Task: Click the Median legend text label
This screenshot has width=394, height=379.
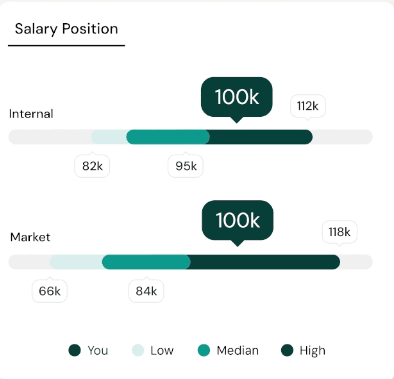Action: (x=238, y=350)
